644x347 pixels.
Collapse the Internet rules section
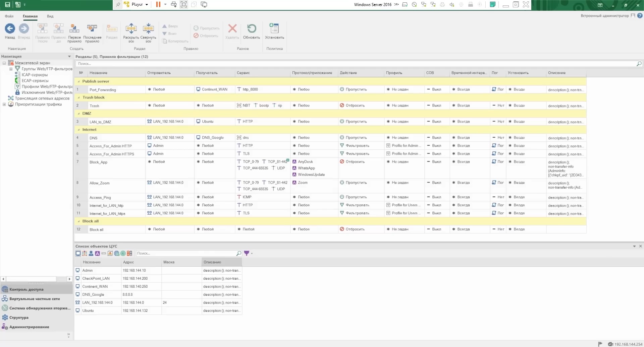(79, 130)
